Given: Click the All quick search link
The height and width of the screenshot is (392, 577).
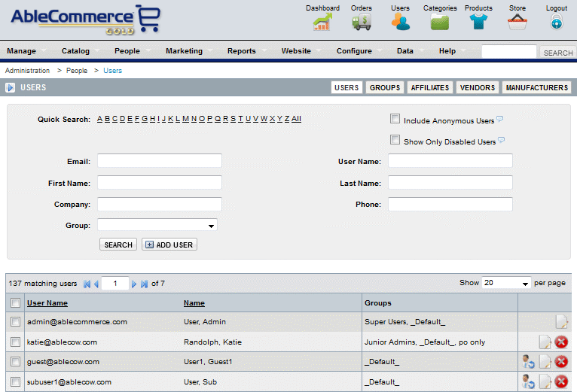Looking at the screenshot, I should [296, 119].
